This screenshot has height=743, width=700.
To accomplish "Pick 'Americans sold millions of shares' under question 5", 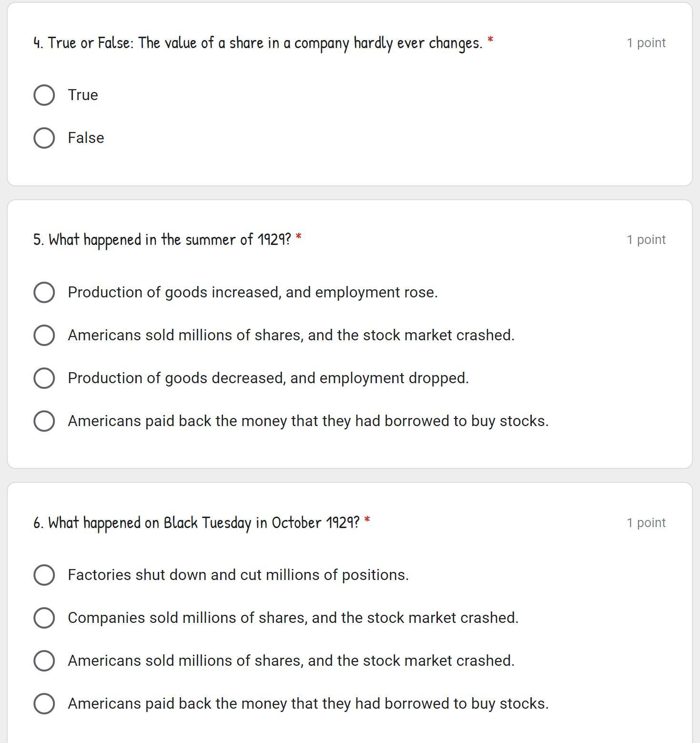I will point(44,335).
